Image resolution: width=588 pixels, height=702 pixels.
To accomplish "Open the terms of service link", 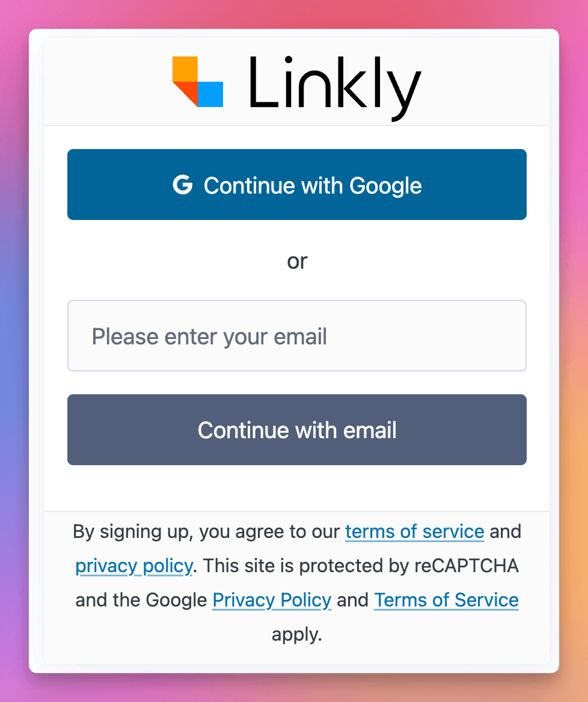I will tap(414, 531).
